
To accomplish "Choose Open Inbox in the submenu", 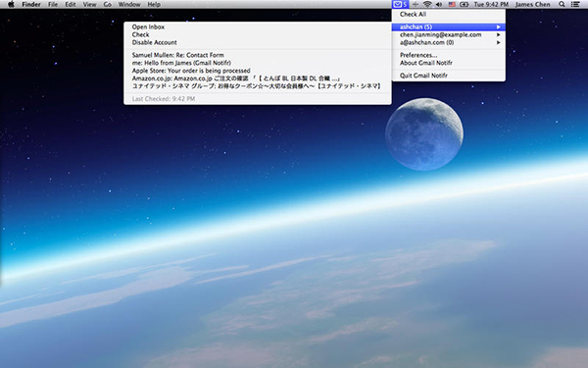I will click(x=258, y=27).
